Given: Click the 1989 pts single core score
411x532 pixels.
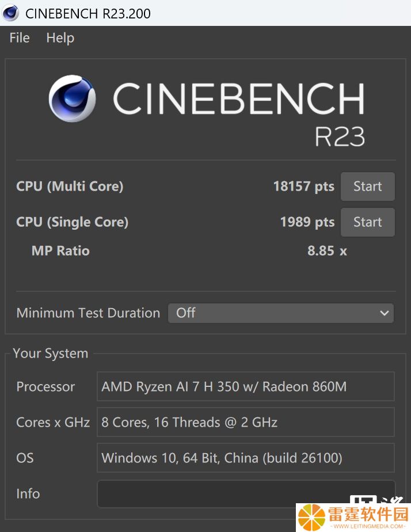Looking at the screenshot, I should click(x=307, y=222).
